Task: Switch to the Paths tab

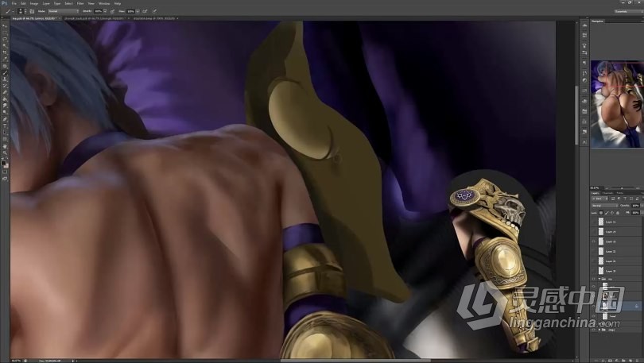Action: point(620,193)
